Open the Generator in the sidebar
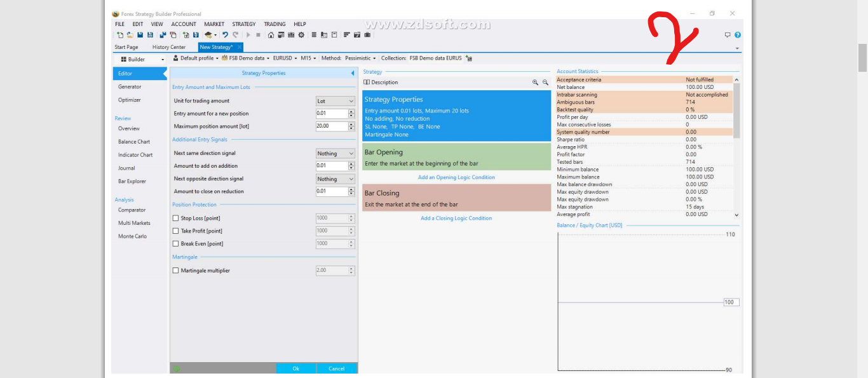 (130, 86)
